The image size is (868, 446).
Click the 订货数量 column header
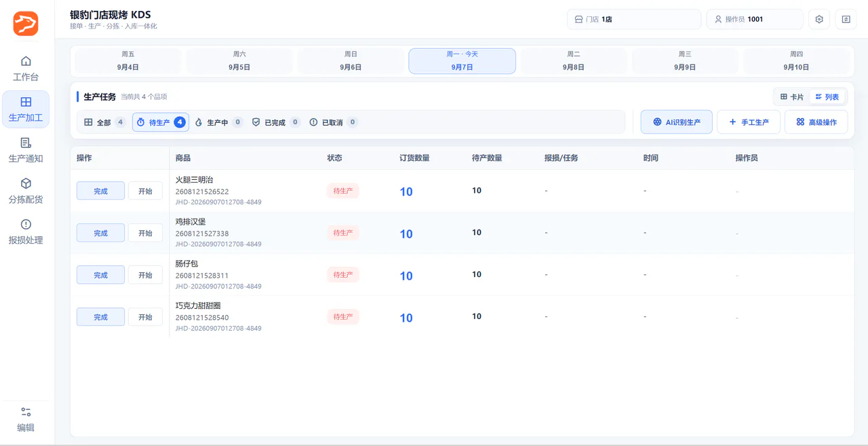point(414,158)
